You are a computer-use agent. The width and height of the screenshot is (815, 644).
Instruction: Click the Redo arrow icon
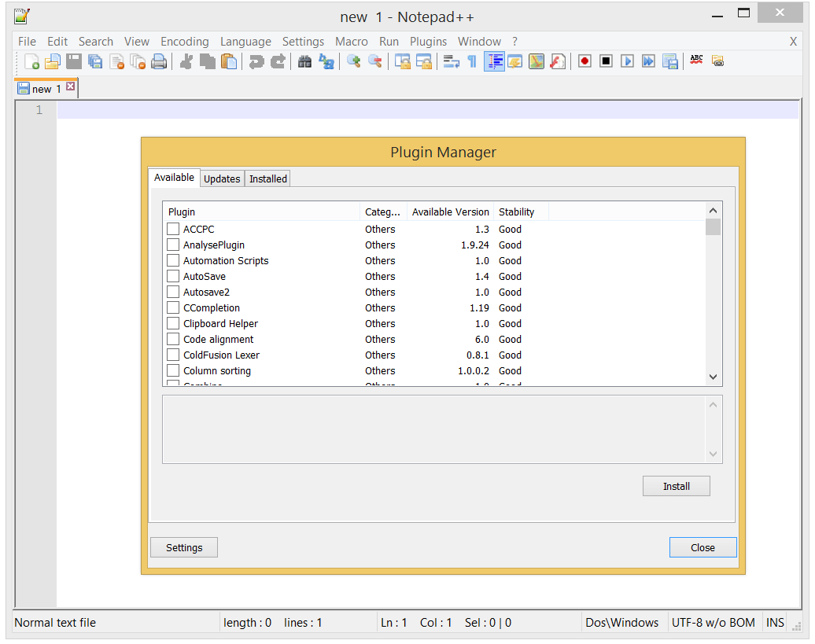click(x=278, y=61)
